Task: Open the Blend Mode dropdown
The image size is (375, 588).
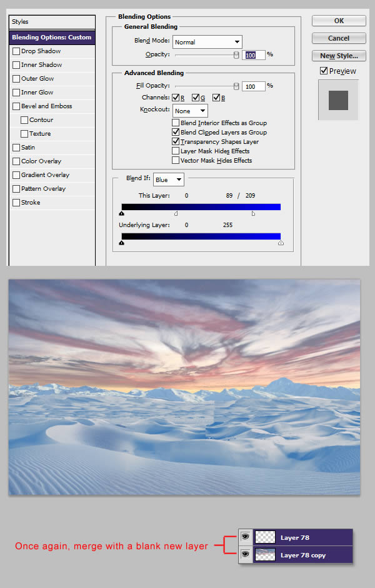Action: point(207,42)
